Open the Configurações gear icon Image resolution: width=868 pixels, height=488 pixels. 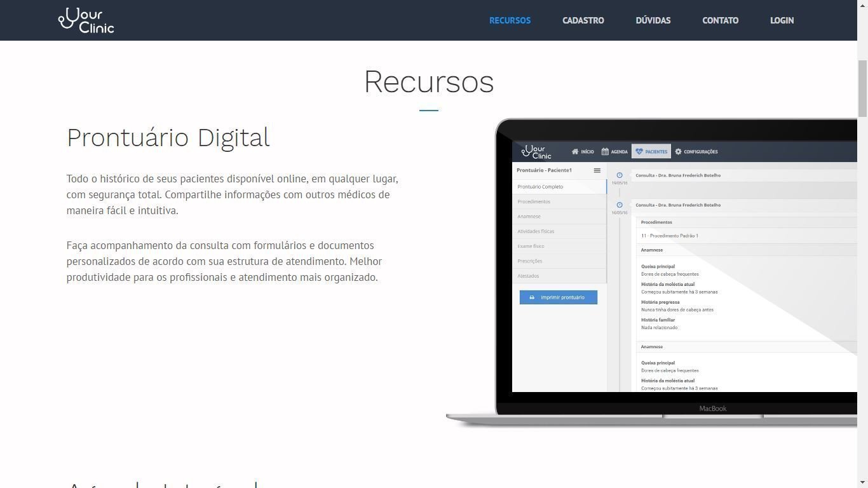click(x=678, y=152)
